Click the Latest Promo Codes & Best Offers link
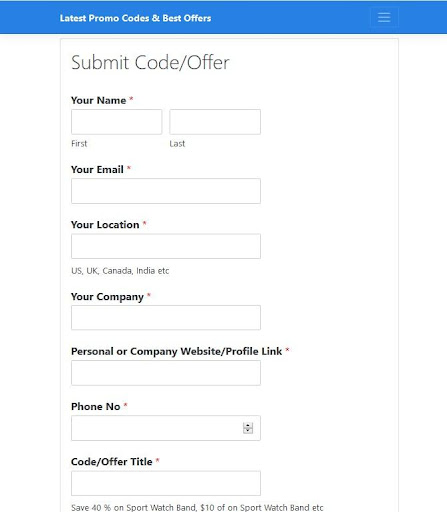This screenshot has width=447, height=512. (x=135, y=18)
